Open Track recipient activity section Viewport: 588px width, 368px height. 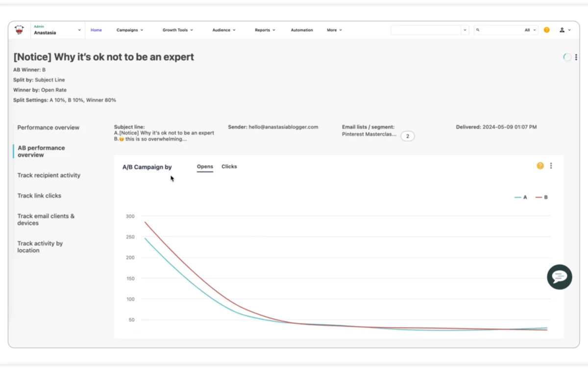pyautogui.click(x=49, y=175)
